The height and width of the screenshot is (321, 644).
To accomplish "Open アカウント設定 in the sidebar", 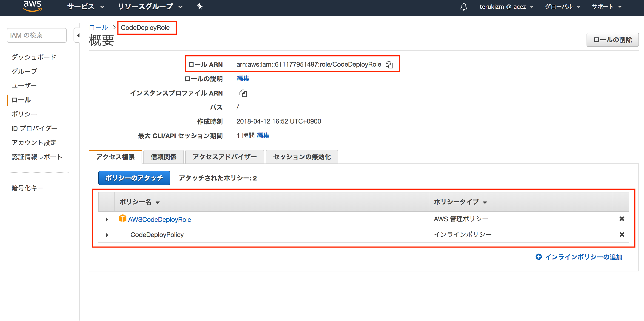I will click(34, 143).
